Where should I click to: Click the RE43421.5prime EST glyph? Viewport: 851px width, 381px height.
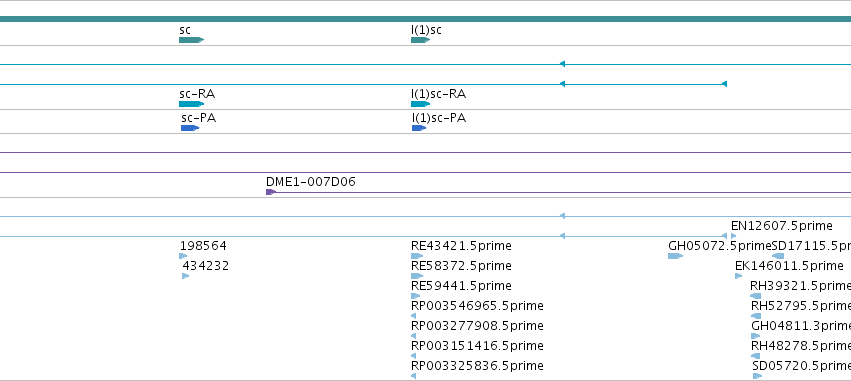coord(417,256)
